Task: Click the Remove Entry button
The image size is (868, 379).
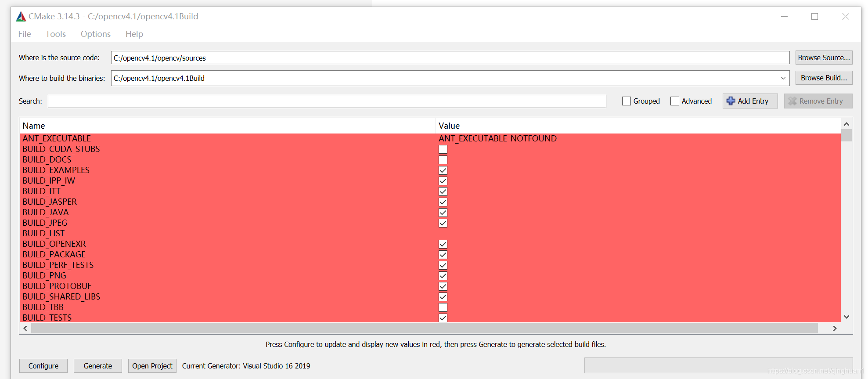Action: [x=818, y=101]
